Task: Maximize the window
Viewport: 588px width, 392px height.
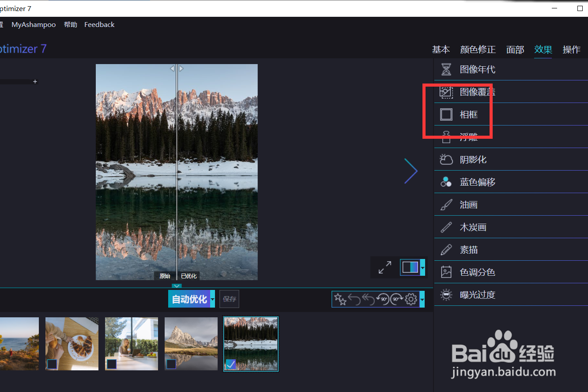Action: pyautogui.click(x=580, y=8)
